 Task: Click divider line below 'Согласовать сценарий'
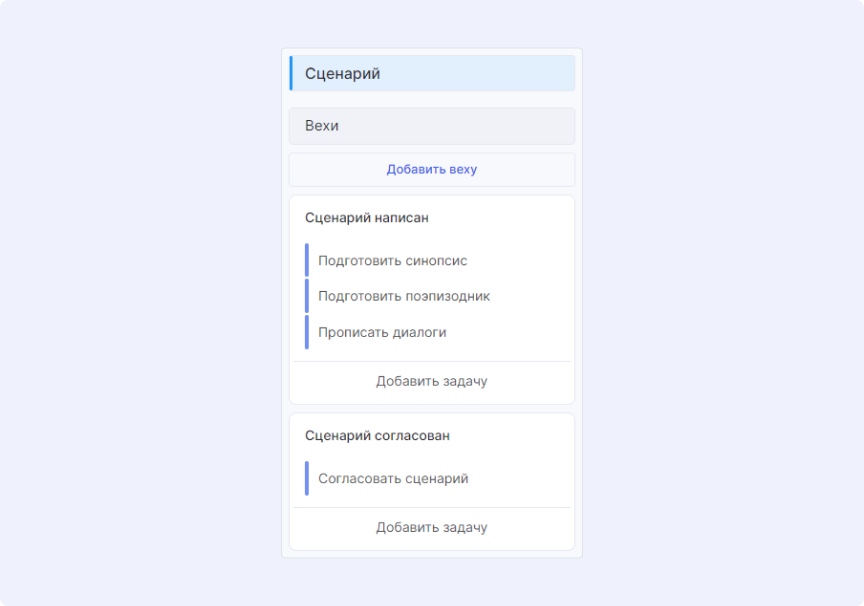(432, 507)
